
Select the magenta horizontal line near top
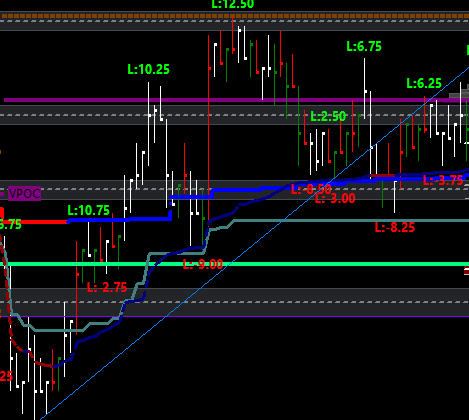click(236, 100)
